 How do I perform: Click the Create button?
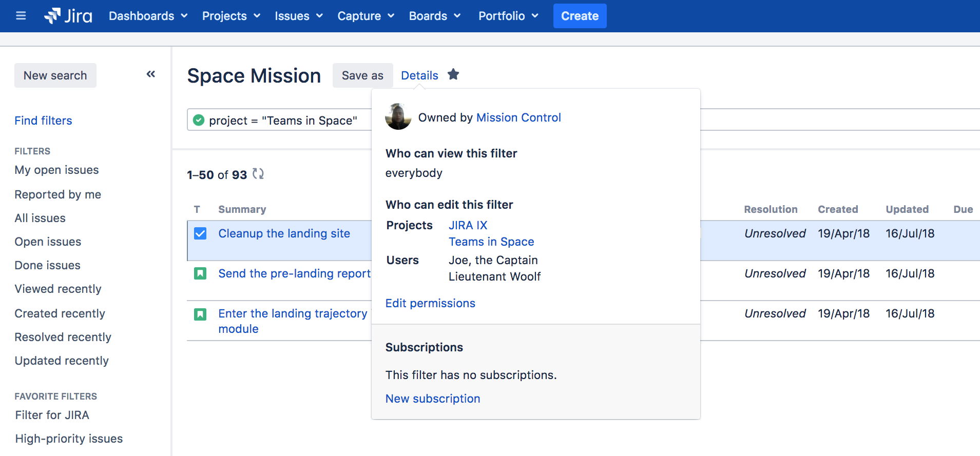point(580,16)
